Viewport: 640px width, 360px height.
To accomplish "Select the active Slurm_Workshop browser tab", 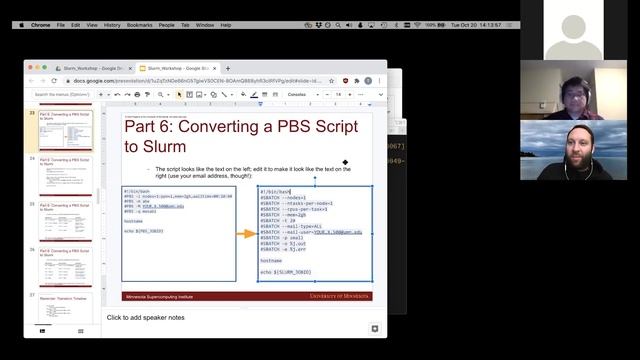I will tap(178, 69).
